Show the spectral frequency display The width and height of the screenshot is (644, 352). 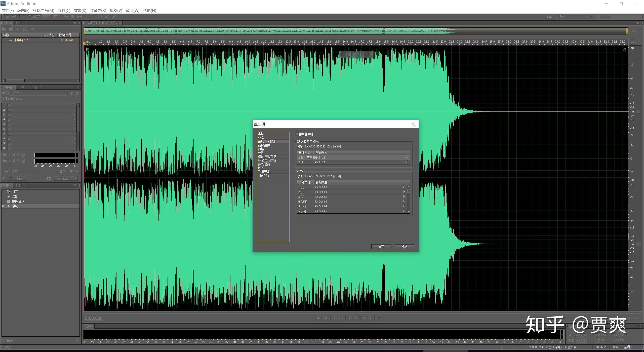click(x=56, y=17)
